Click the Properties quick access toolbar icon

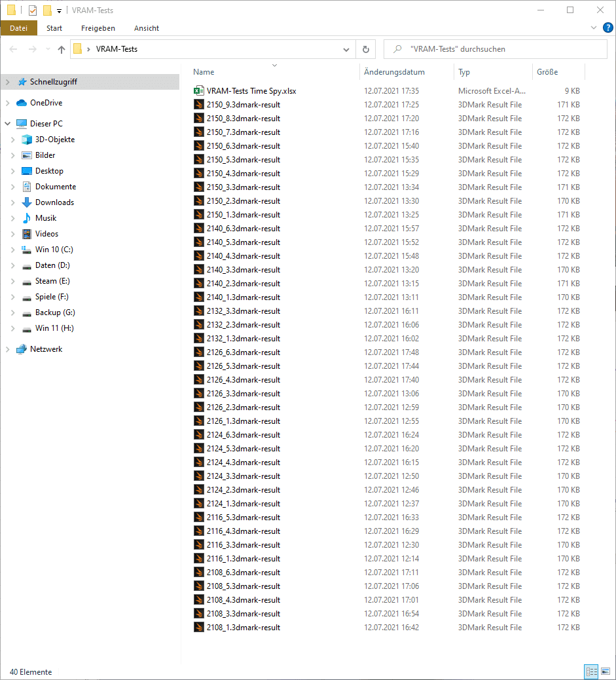click(33, 10)
